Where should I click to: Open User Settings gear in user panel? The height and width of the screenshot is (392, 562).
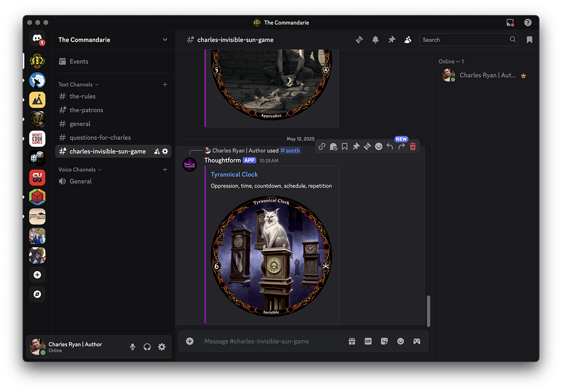click(162, 347)
